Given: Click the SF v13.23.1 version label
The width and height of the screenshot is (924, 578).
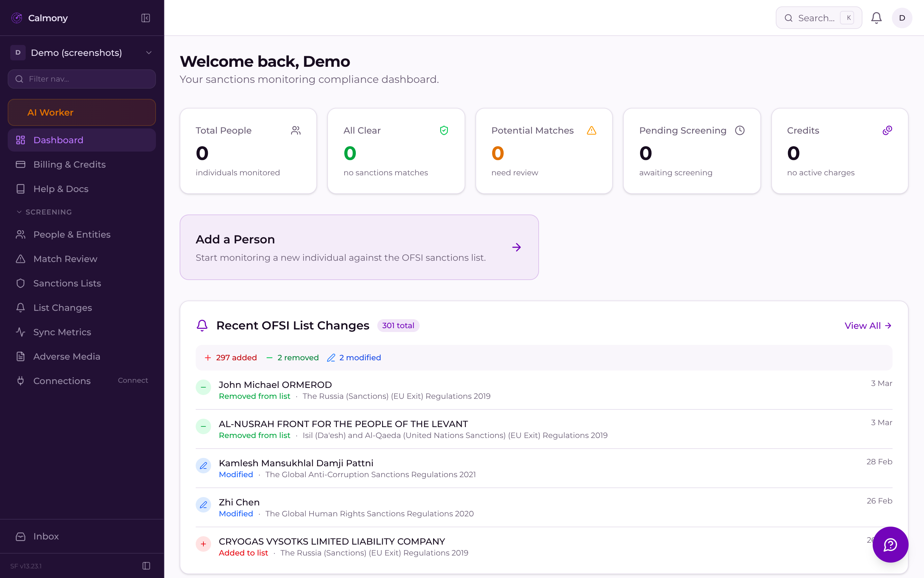Looking at the screenshot, I should click(x=26, y=566).
